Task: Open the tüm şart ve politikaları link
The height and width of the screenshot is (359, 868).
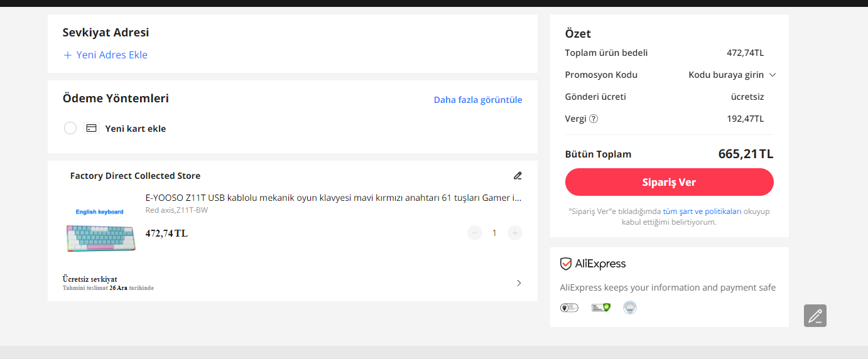Action: tap(702, 212)
